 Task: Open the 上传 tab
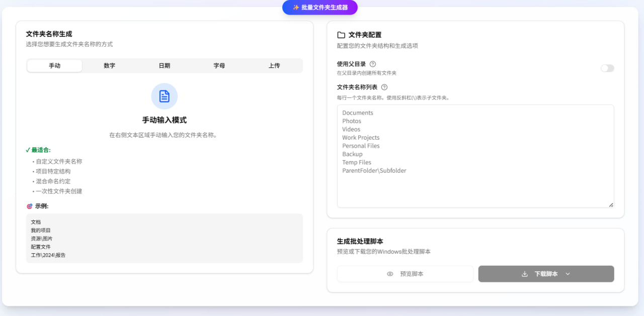pos(274,65)
